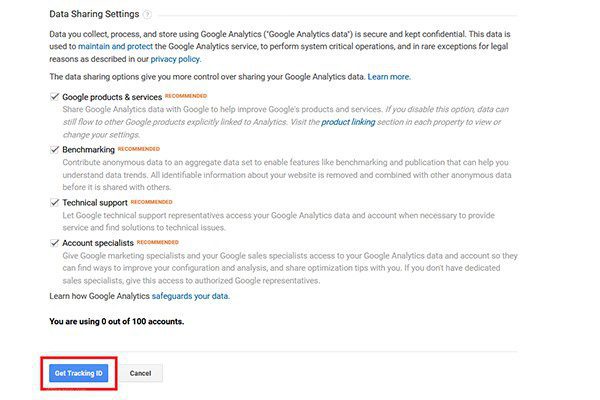The width and height of the screenshot is (600, 400).
Task: Click the Get Tracking ID button
Action: [x=78, y=373]
